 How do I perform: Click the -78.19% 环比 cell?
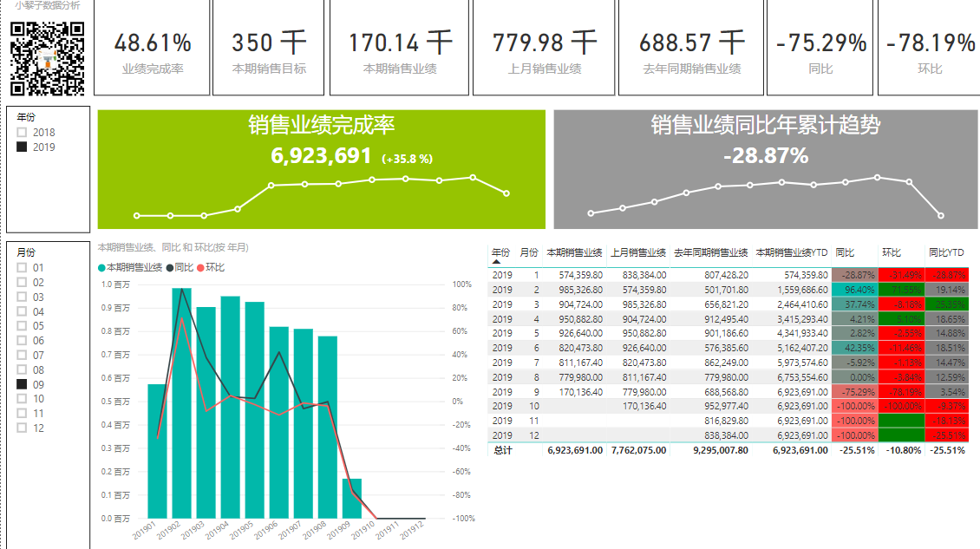click(x=901, y=392)
